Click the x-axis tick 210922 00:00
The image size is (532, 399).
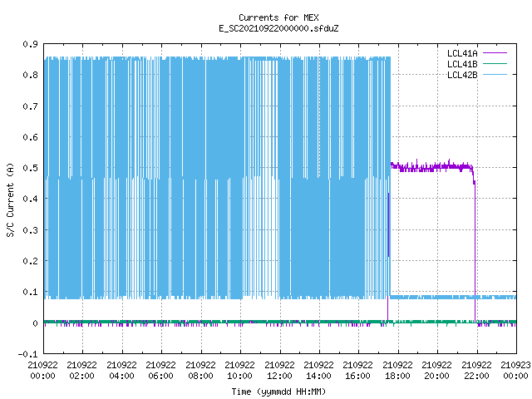(x=42, y=371)
